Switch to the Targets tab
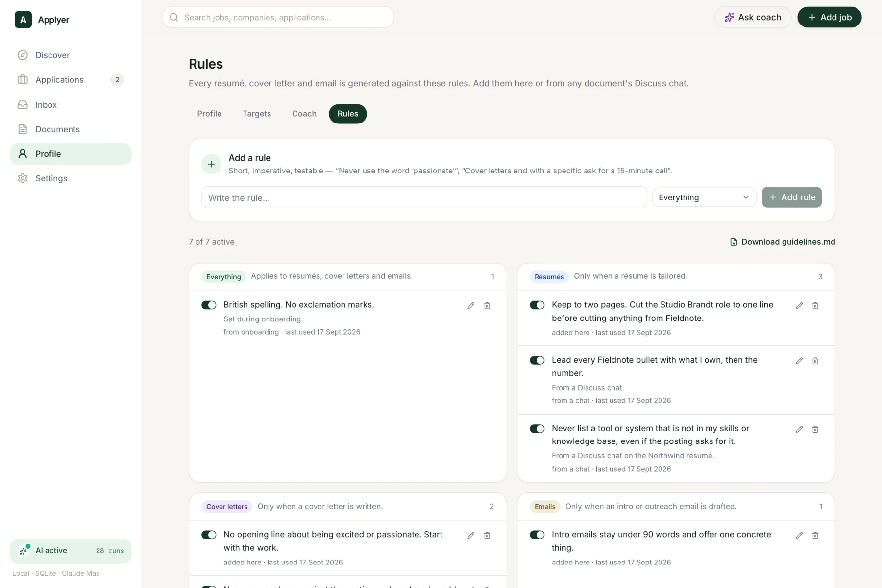Image resolution: width=882 pixels, height=588 pixels. (x=257, y=114)
